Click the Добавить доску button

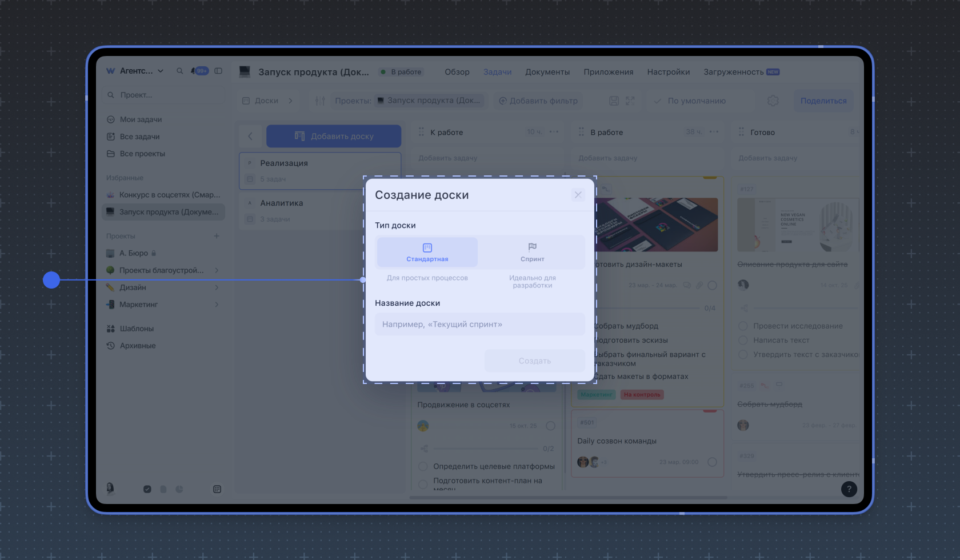(334, 136)
